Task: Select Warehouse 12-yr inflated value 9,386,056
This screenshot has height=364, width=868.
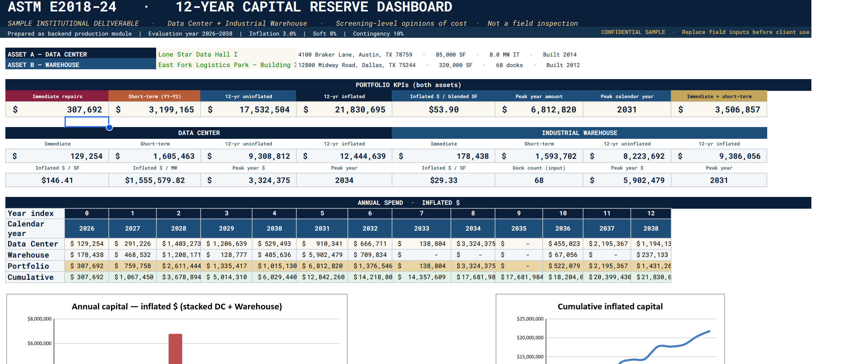Action: coord(719,156)
